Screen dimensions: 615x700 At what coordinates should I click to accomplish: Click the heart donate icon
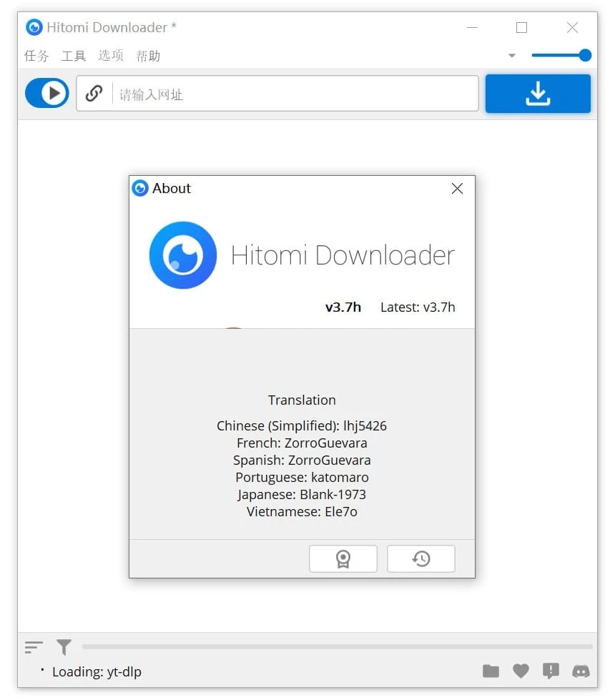[x=521, y=671]
